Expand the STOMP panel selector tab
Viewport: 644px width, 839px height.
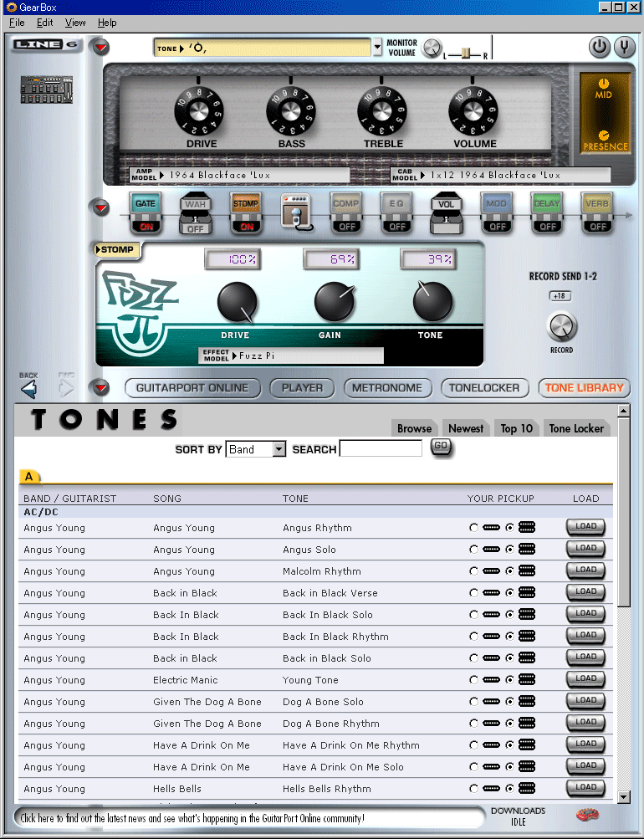(116, 250)
